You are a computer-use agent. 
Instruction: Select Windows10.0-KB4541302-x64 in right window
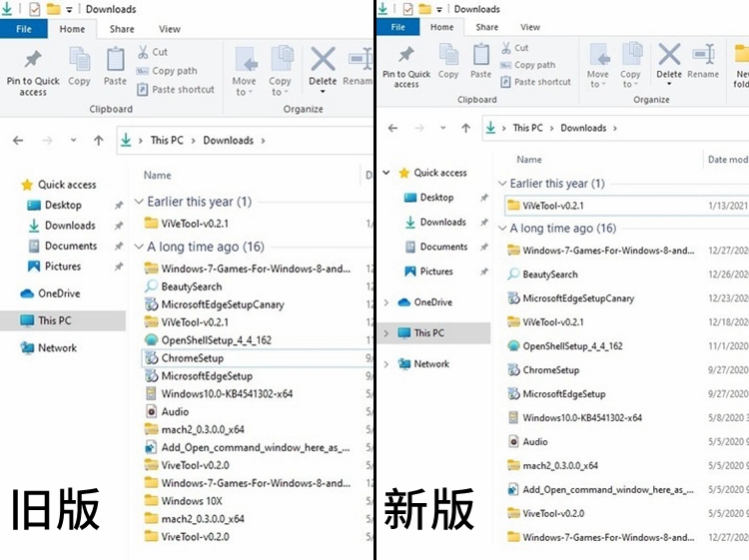(582, 417)
